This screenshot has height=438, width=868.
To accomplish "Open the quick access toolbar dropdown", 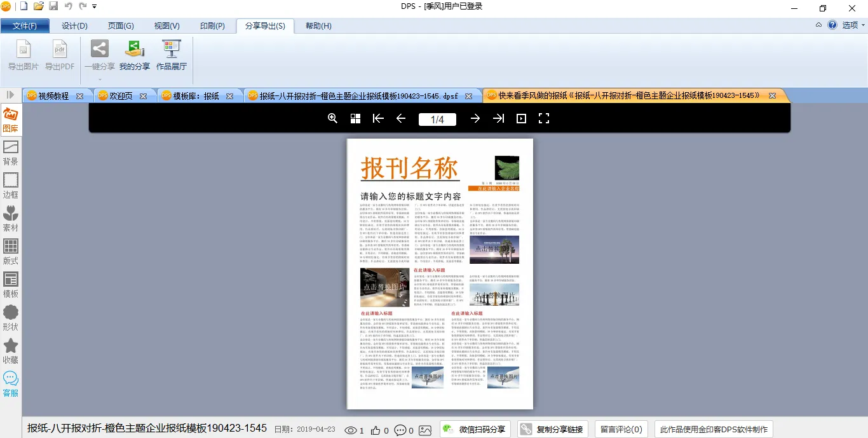I will tap(95, 6).
